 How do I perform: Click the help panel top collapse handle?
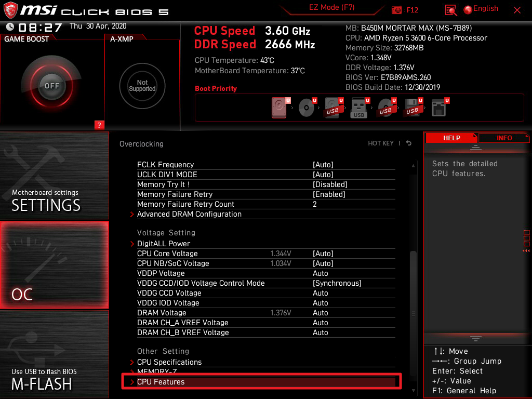coord(476,147)
